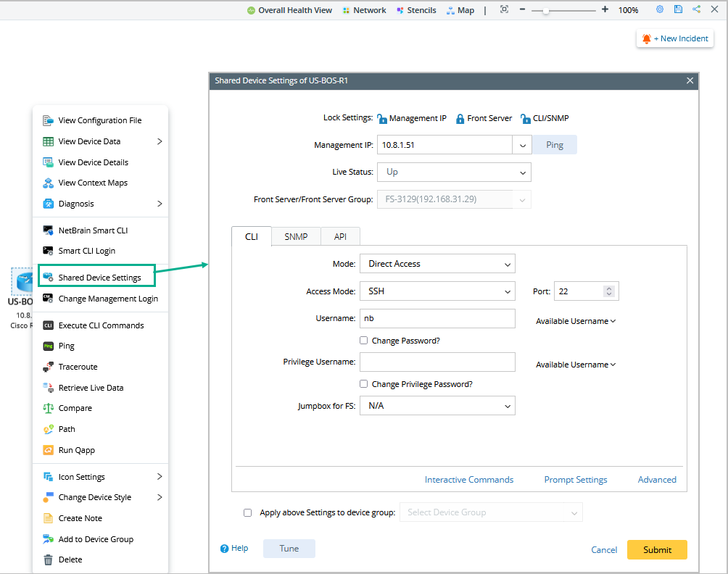Click the Execute CLI Commands icon
This screenshot has height=574, width=728.
[49, 325]
